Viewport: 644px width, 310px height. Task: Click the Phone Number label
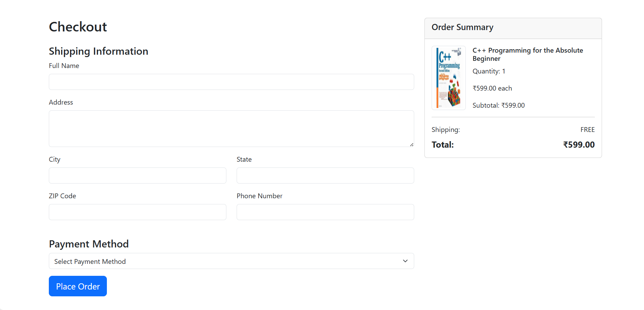[260, 196]
